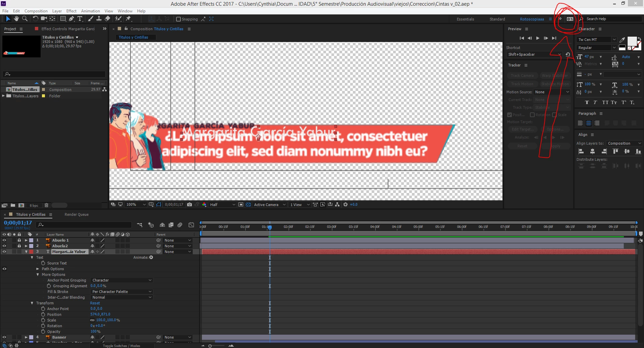Open the Anchor Point Grouping Character dropdown
Image resolution: width=644 pixels, height=348 pixels.
point(122,280)
